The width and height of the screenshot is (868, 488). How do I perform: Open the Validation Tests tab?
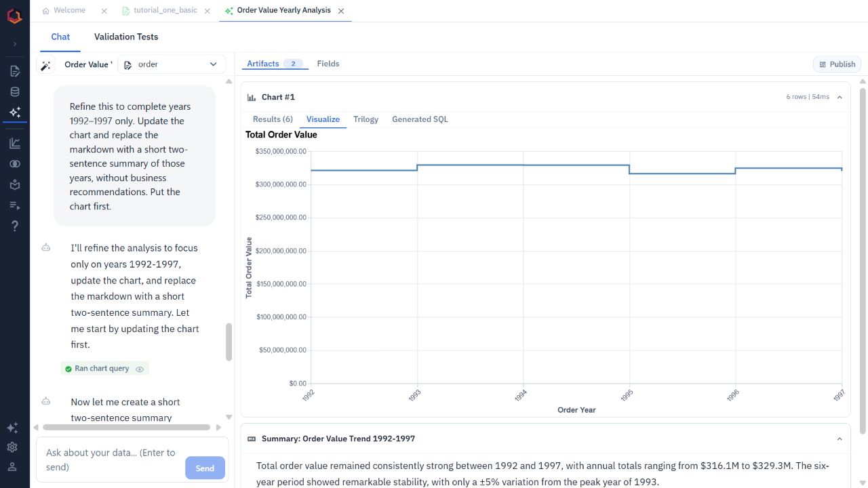(126, 37)
